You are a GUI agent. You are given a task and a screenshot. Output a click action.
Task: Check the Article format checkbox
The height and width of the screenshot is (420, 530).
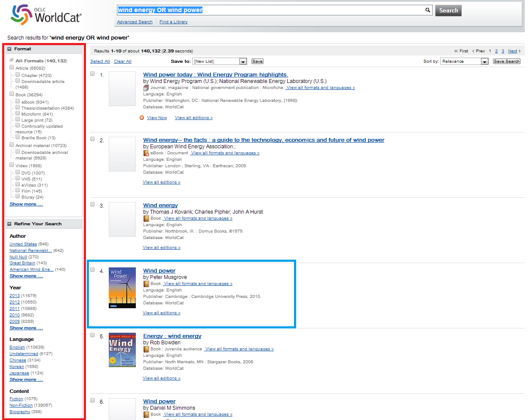coord(12,67)
